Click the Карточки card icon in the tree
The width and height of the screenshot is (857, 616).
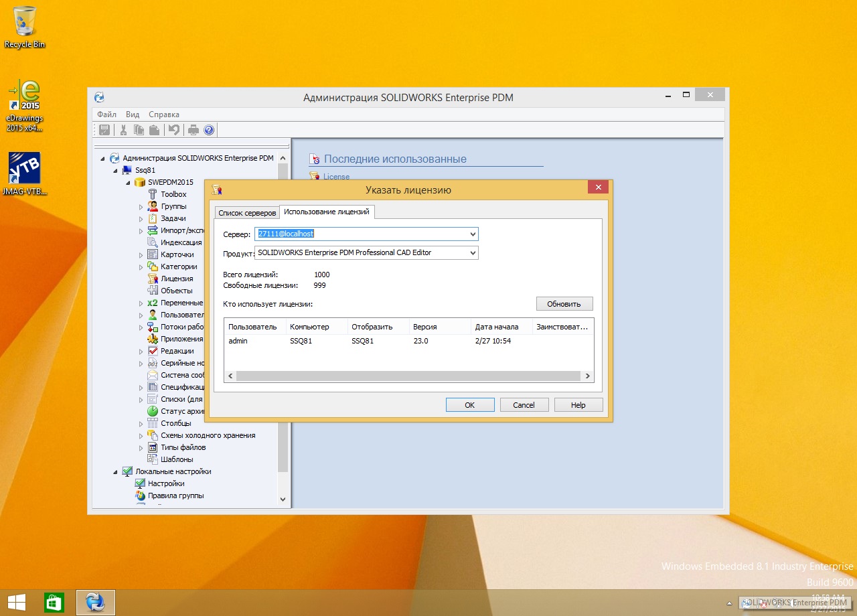153,254
